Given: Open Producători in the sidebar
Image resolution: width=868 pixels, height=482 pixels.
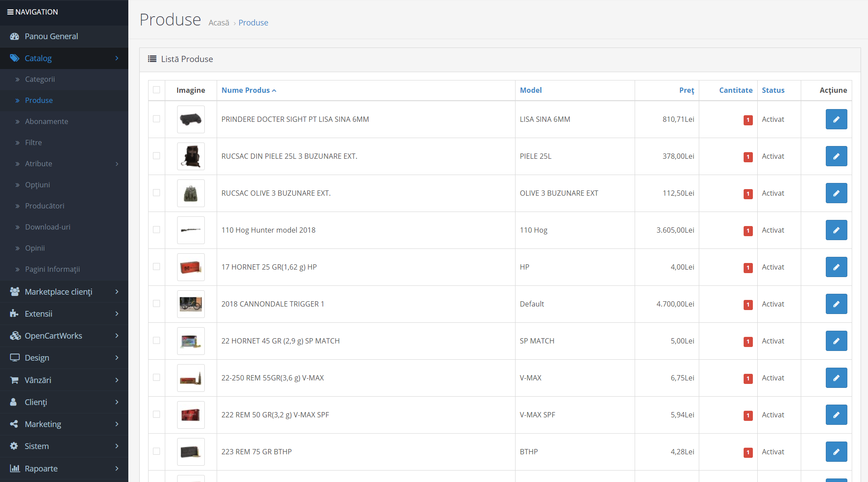Looking at the screenshot, I should tap(44, 206).
